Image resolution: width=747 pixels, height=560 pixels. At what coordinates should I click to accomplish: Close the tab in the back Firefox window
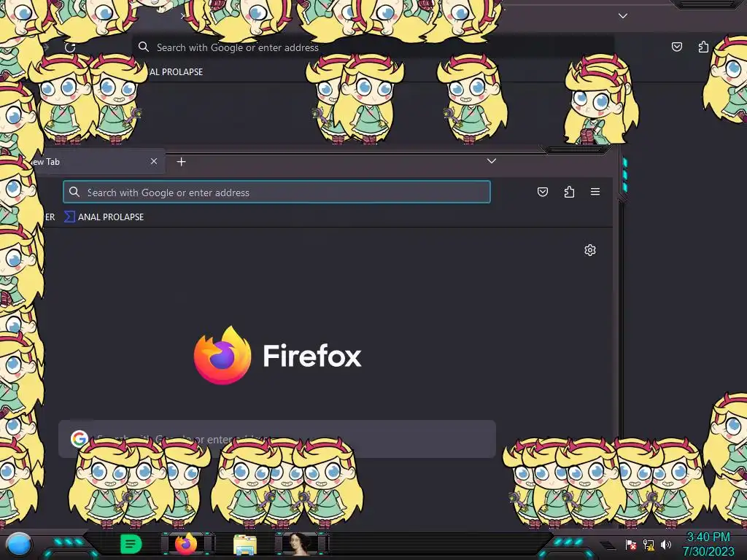[x=183, y=16]
